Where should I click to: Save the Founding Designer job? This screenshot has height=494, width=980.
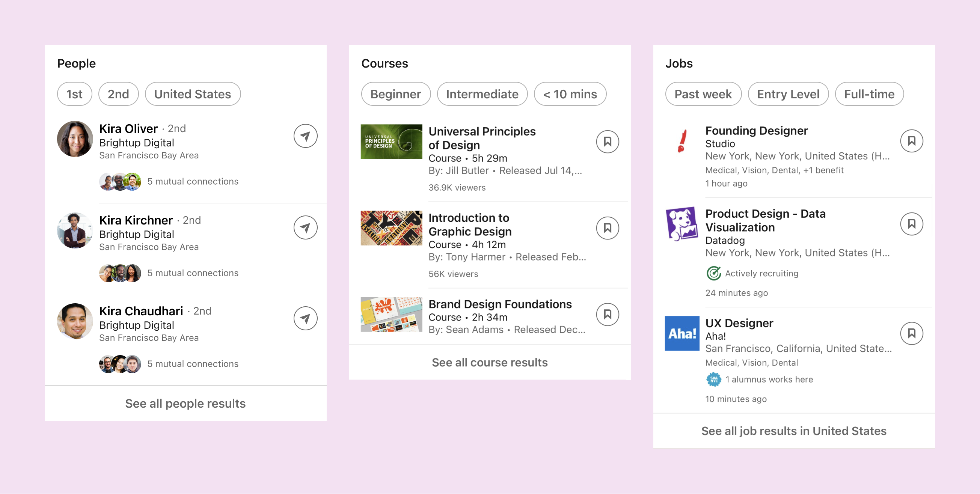(911, 141)
